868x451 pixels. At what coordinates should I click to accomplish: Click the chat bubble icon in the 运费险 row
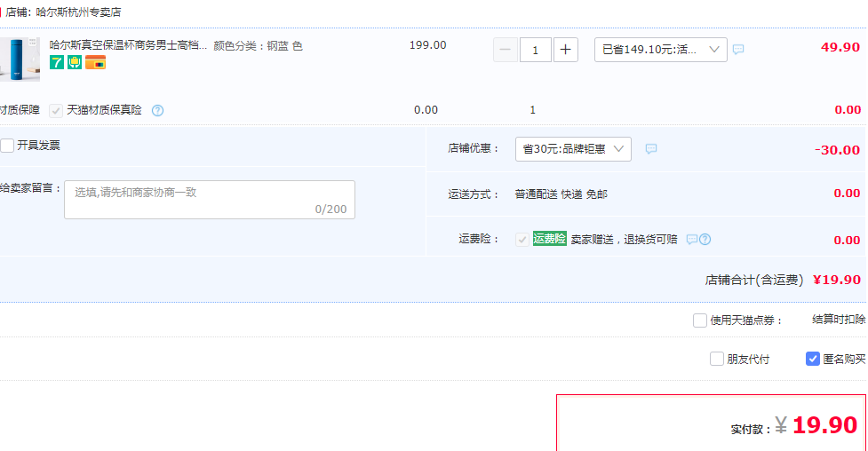(x=691, y=239)
